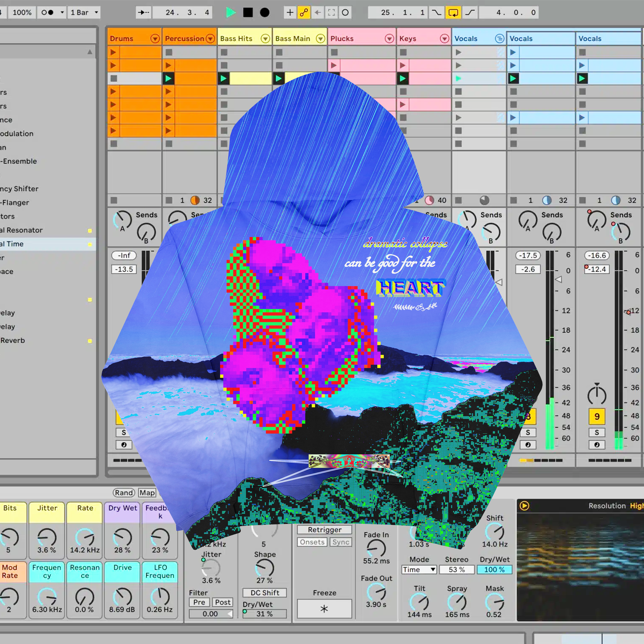Viewport: 644px width, 644px height.
Task: Fold the Plucks group track
Action: 389,39
